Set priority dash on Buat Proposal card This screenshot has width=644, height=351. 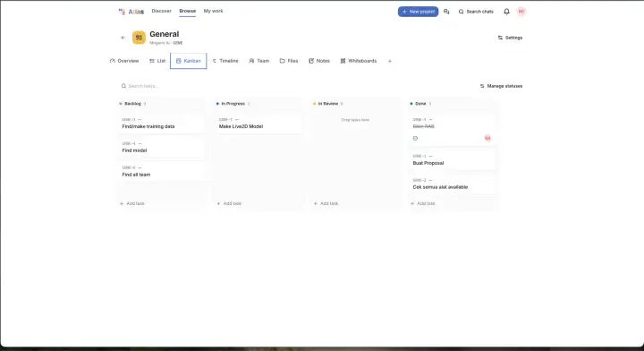(430, 156)
